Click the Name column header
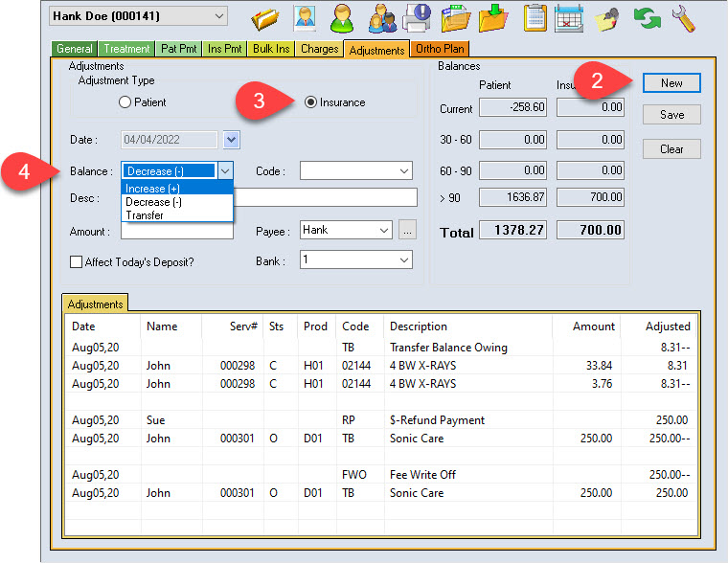The image size is (728, 563). tap(171, 327)
